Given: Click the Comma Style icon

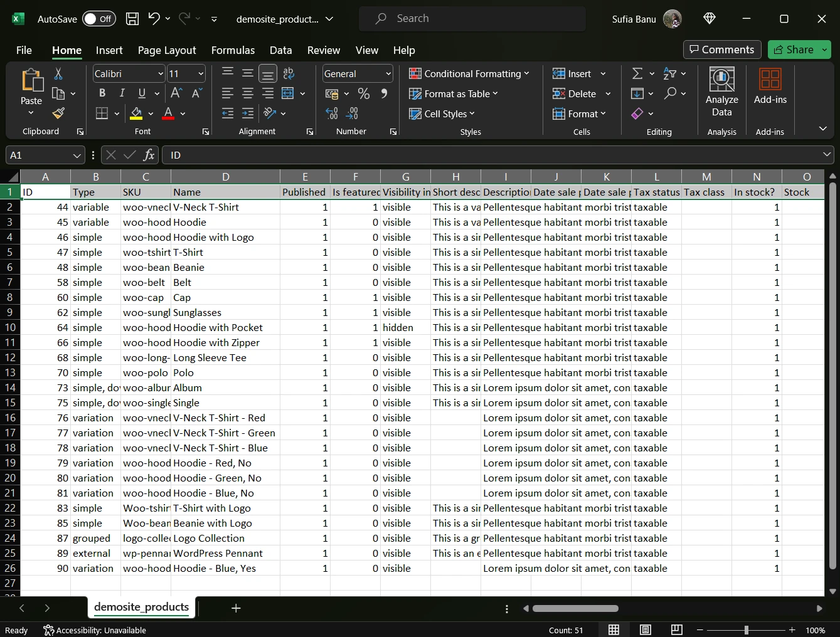Looking at the screenshot, I should point(384,93).
